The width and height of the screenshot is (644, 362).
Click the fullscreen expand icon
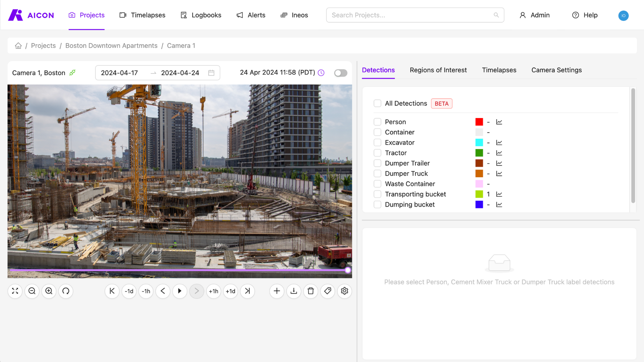[x=15, y=291]
